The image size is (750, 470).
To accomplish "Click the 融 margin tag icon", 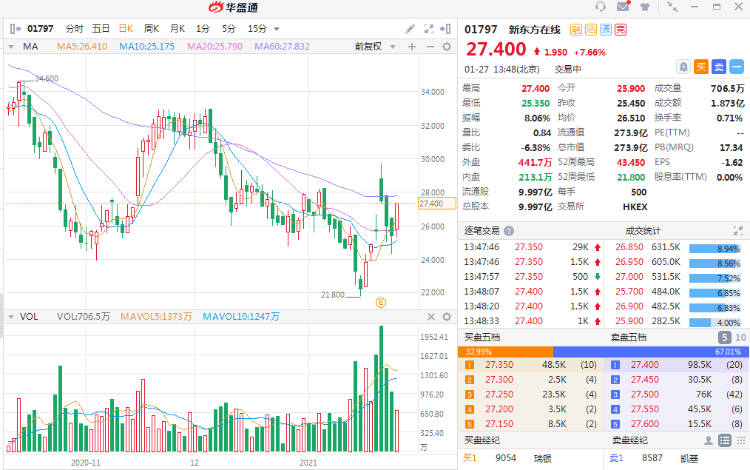I will [576, 30].
